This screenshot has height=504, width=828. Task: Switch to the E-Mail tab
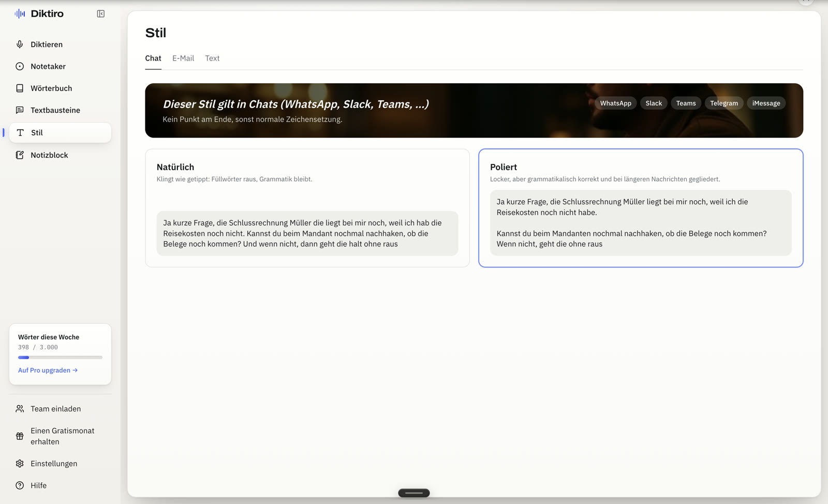tap(183, 58)
